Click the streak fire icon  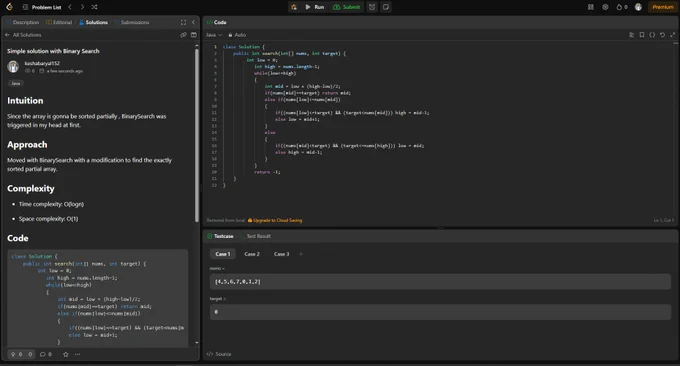tap(621, 7)
